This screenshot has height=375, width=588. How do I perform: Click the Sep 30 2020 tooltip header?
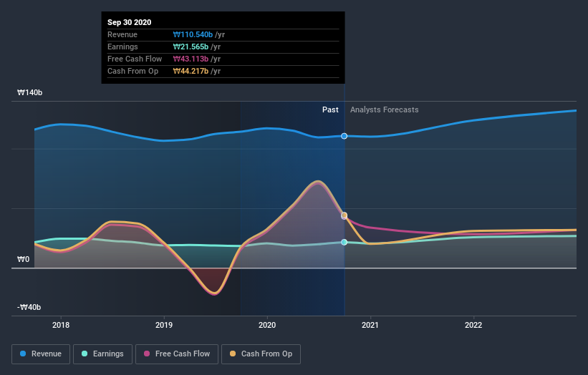click(x=130, y=22)
